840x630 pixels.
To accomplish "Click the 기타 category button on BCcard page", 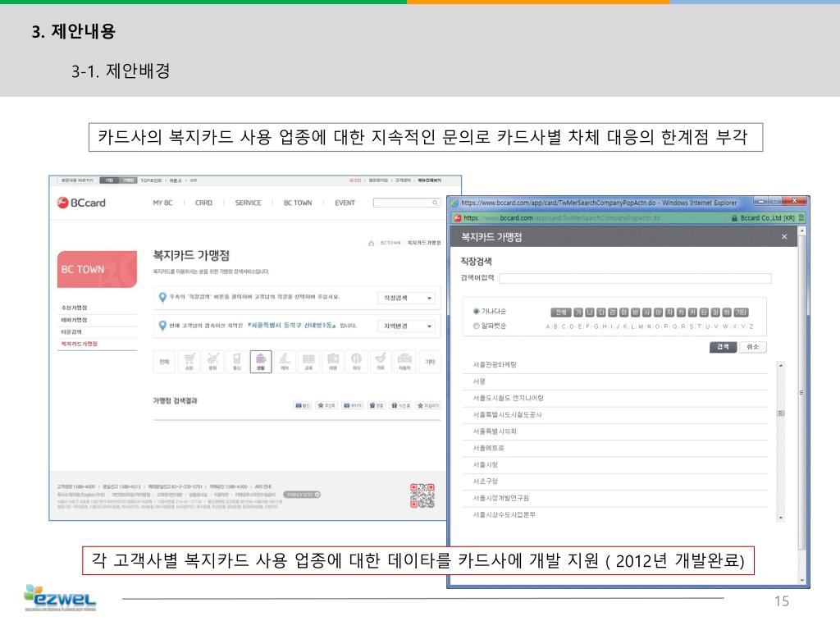I will [430, 362].
